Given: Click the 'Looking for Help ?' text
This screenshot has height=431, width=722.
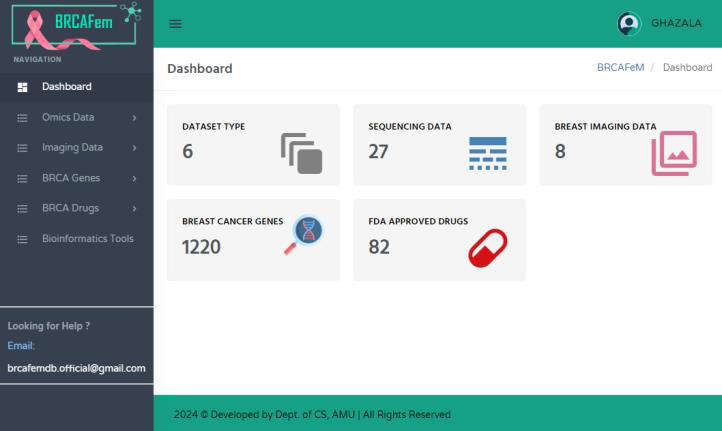Looking at the screenshot, I should (48, 326).
